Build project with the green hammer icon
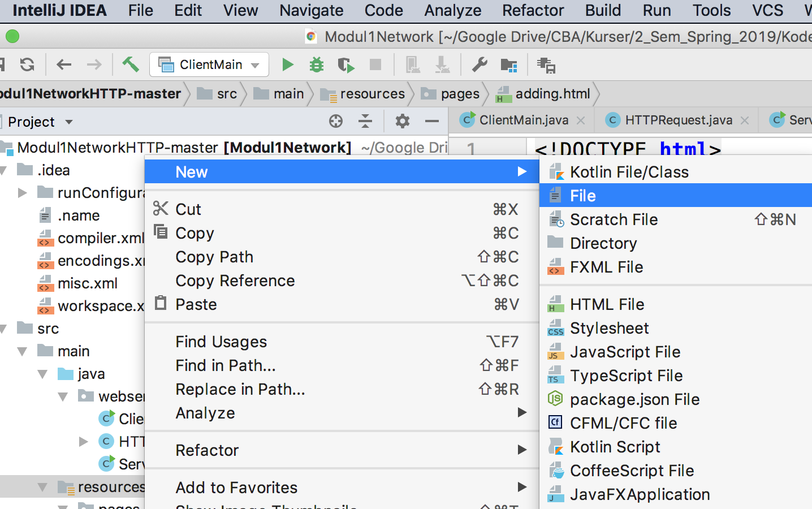 tap(131, 64)
